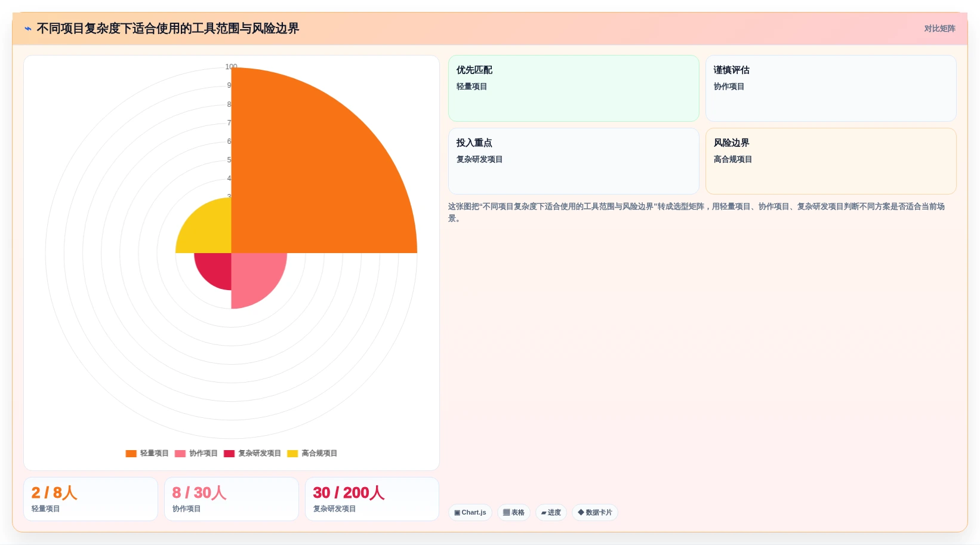Click the 轻量项目 legend label
This screenshot has width=980, height=545.
(x=154, y=454)
